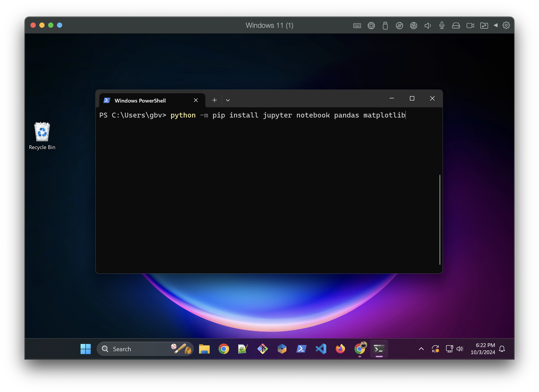Toggle the microphone in the VM toolbar
Viewport: 539px width, 392px height.
pyautogui.click(x=442, y=26)
